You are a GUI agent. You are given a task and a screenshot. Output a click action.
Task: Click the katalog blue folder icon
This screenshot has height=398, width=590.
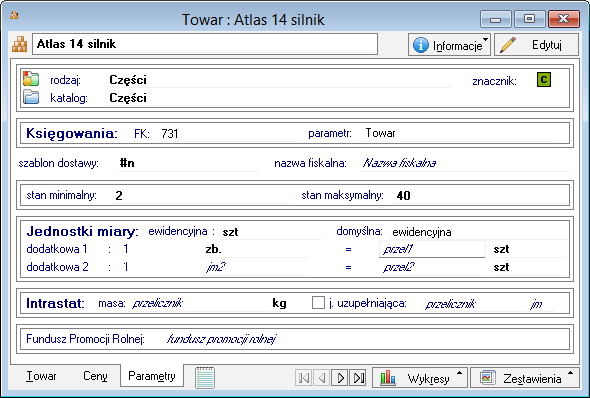pyautogui.click(x=31, y=97)
